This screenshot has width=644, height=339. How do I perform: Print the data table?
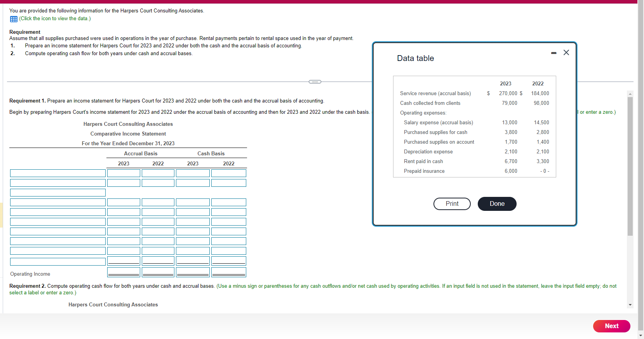click(x=452, y=204)
